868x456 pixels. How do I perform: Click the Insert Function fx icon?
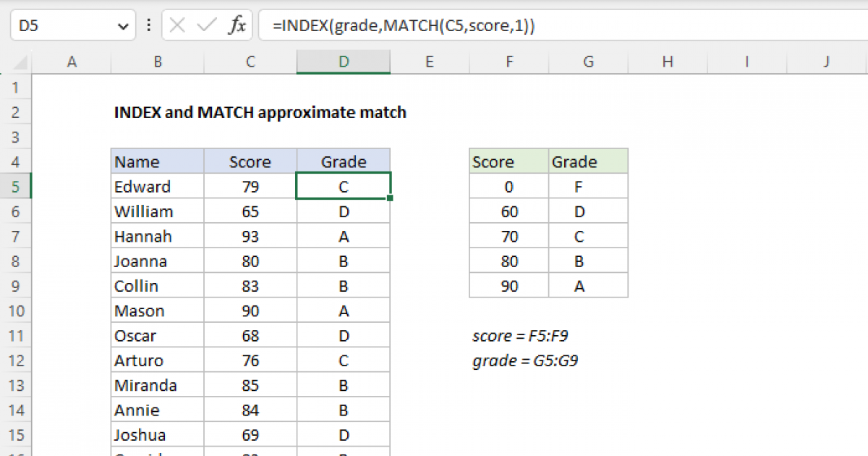click(x=237, y=27)
